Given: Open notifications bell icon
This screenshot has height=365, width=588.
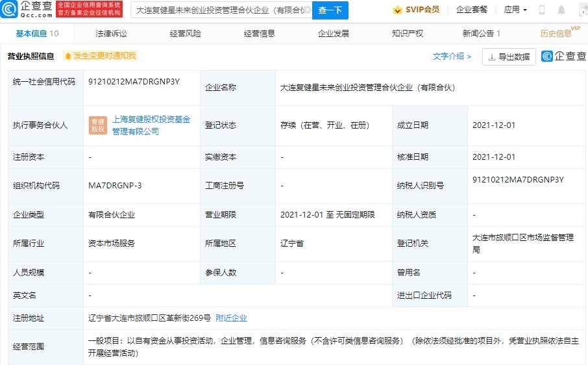Looking at the screenshot, I should coord(561,10).
